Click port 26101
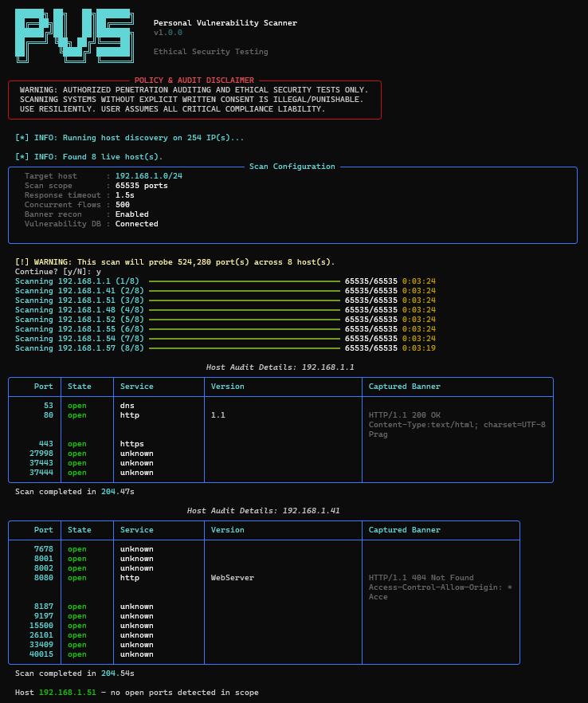 coord(41,634)
